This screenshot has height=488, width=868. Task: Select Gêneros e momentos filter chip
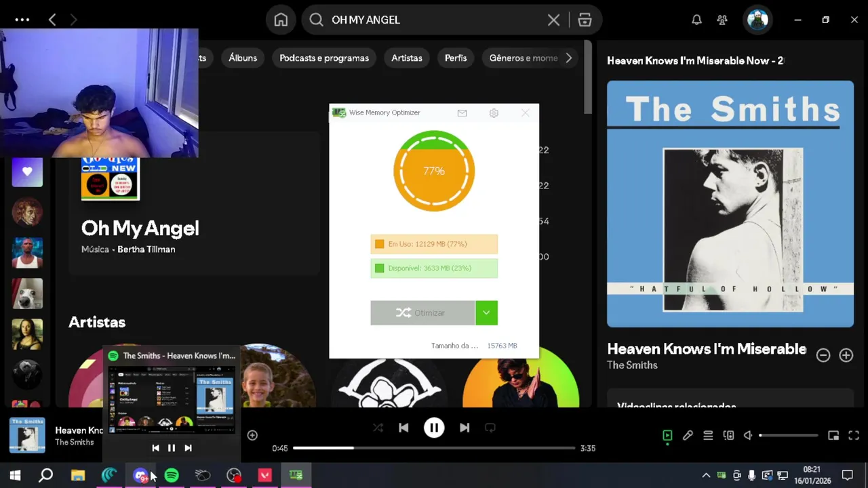click(524, 58)
